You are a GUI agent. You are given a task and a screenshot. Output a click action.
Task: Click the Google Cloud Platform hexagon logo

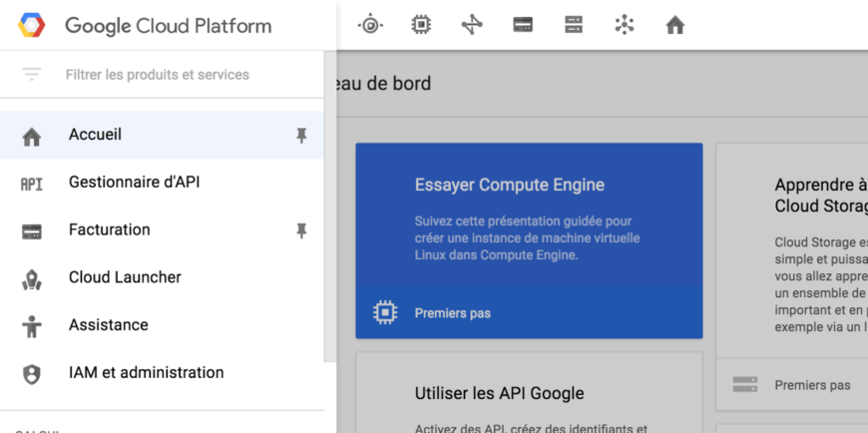32,26
